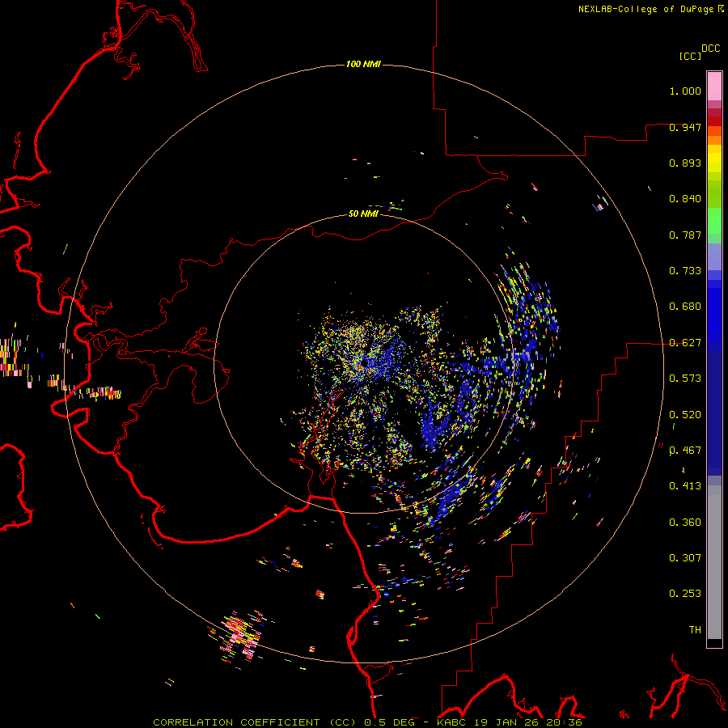Click the DCC legend heading
The width and height of the screenshot is (728, 728).
pyautogui.click(x=710, y=49)
